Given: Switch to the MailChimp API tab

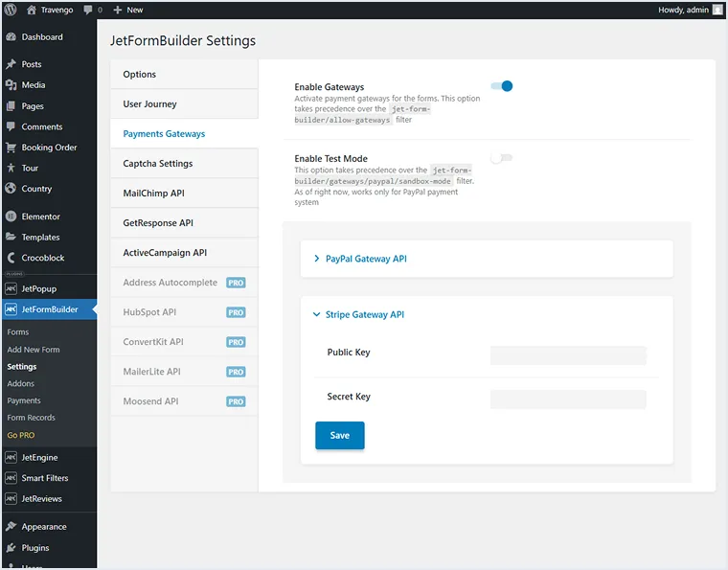Looking at the screenshot, I should (x=154, y=194).
